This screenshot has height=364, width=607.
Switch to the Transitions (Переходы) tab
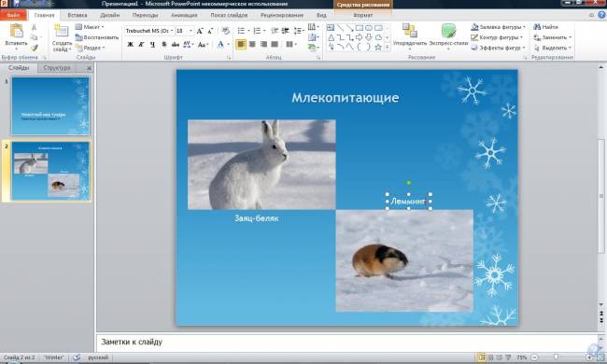pos(145,15)
